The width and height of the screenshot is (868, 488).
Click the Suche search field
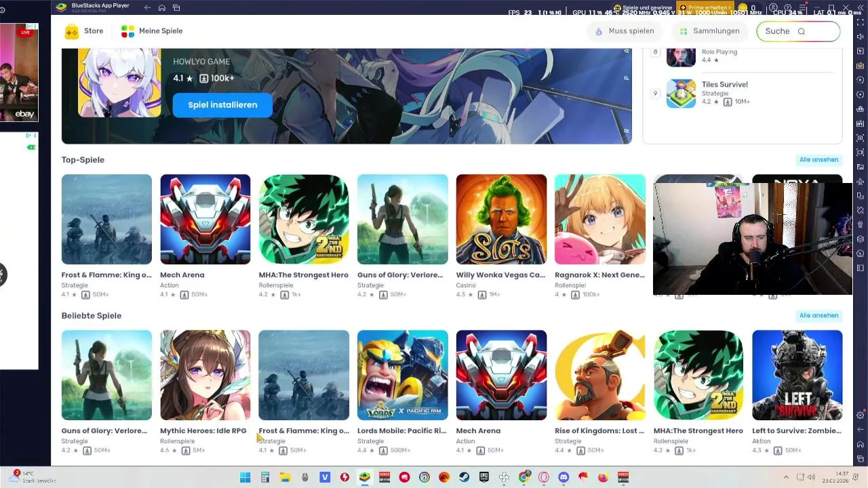[798, 31]
